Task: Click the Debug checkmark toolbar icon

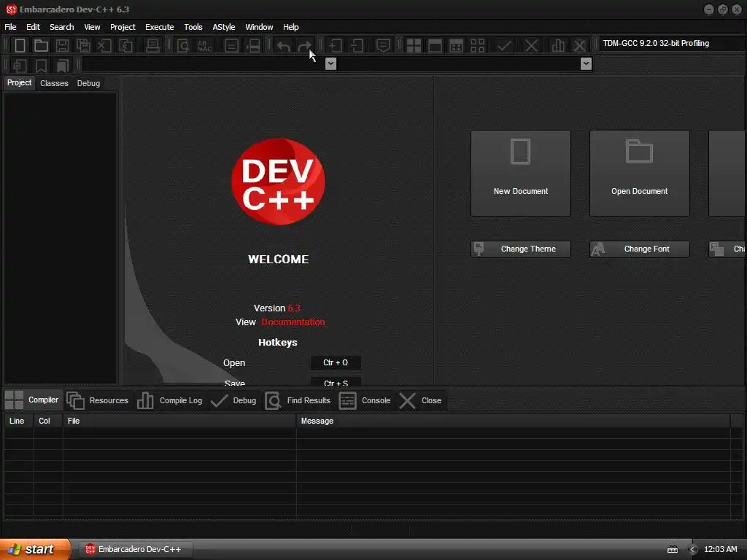Action: 504,46
